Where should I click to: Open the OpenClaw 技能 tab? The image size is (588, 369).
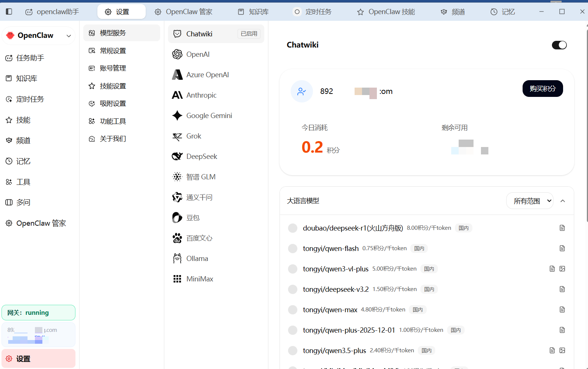click(386, 12)
